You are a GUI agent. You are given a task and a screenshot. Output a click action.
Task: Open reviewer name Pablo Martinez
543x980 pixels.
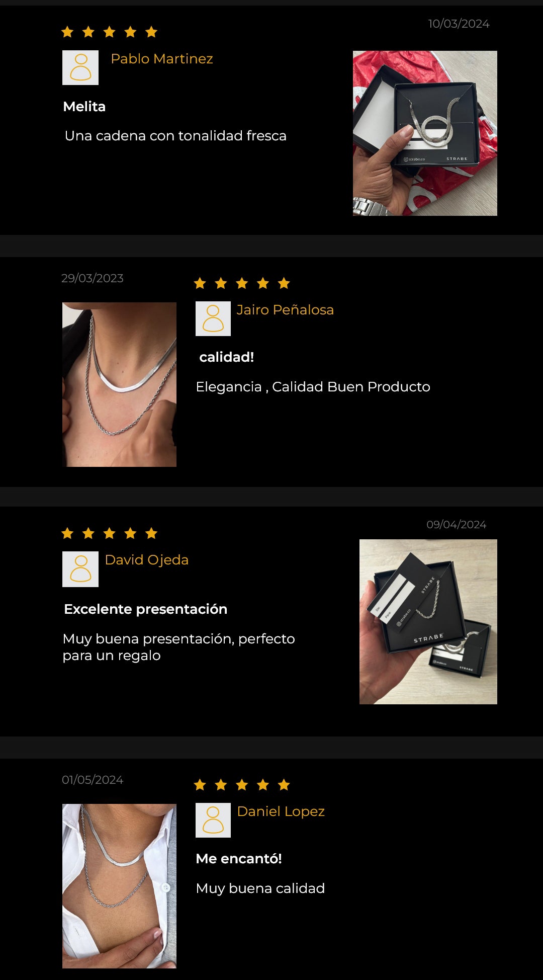(x=162, y=59)
